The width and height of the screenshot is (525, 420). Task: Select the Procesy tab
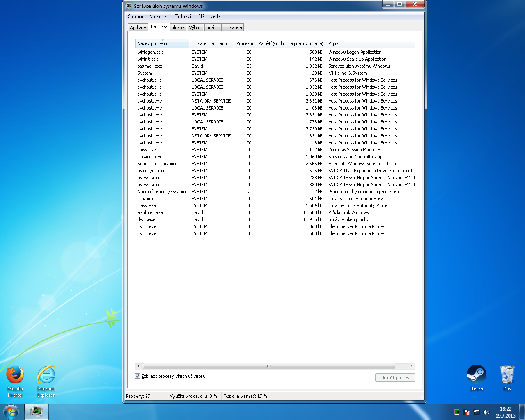pos(159,27)
